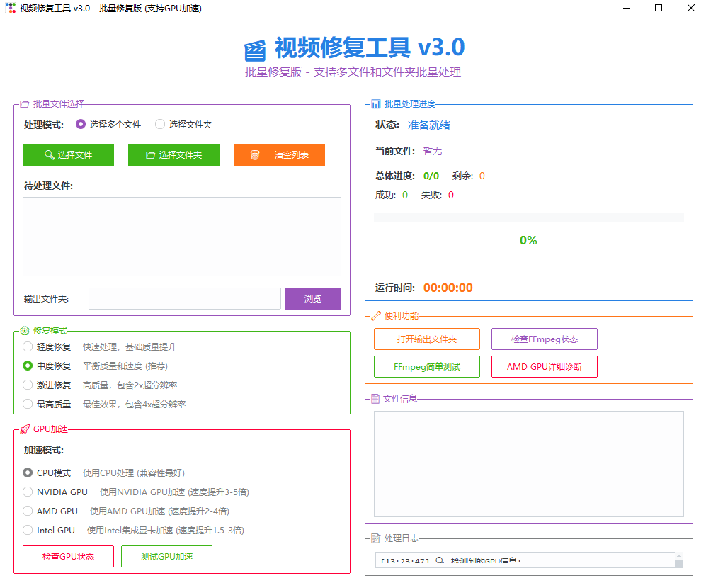Click the gear icon beside 修复模式
The height and width of the screenshot is (588, 706).
click(x=25, y=331)
